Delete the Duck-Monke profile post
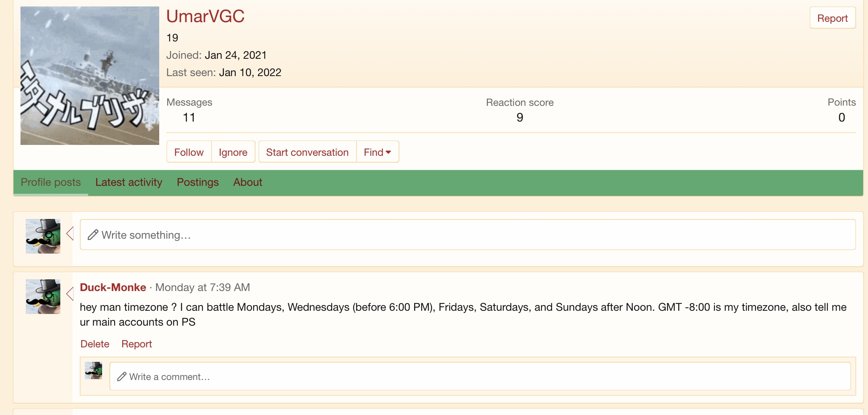This screenshot has width=868, height=415. (x=95, y=344)
